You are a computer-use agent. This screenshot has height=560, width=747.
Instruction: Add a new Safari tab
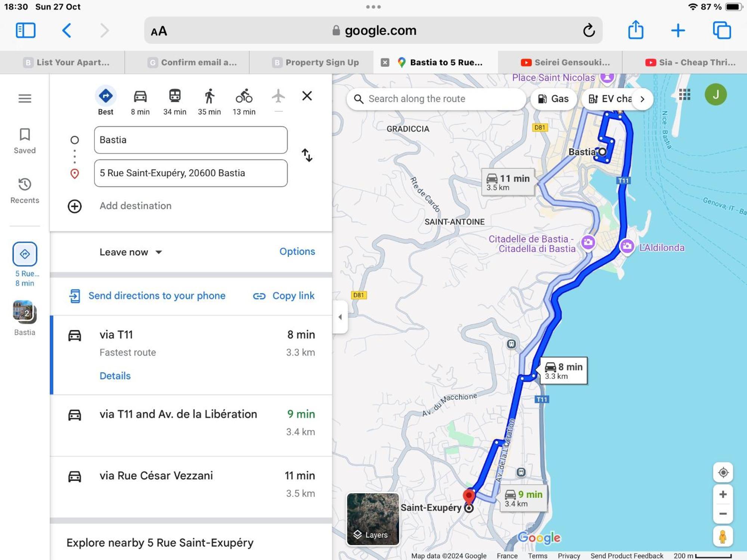point(678,30)
